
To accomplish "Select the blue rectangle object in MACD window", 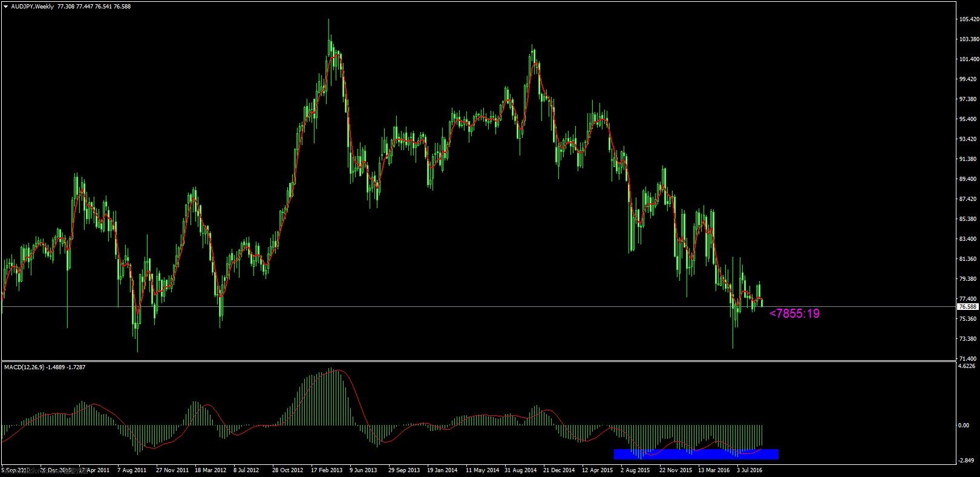I will click(696, 454).
